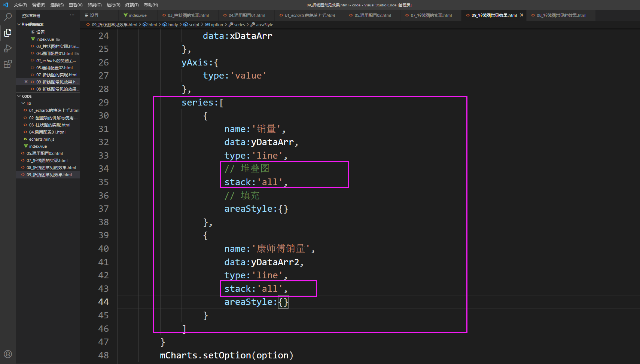This screenshot has height=364, width=640.
Task: Open 07_折线图的实现.html in CODE folder
Action: point(48,160)
